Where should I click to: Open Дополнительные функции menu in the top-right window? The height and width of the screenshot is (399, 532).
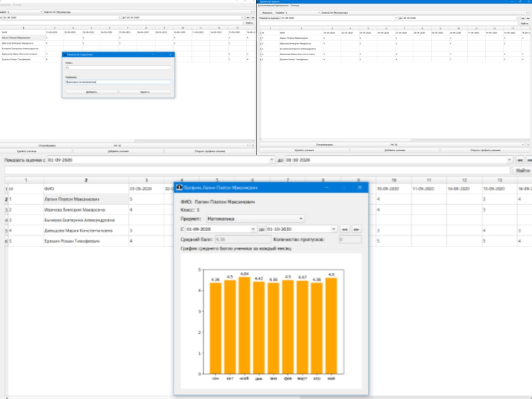(x=273, y=6)
